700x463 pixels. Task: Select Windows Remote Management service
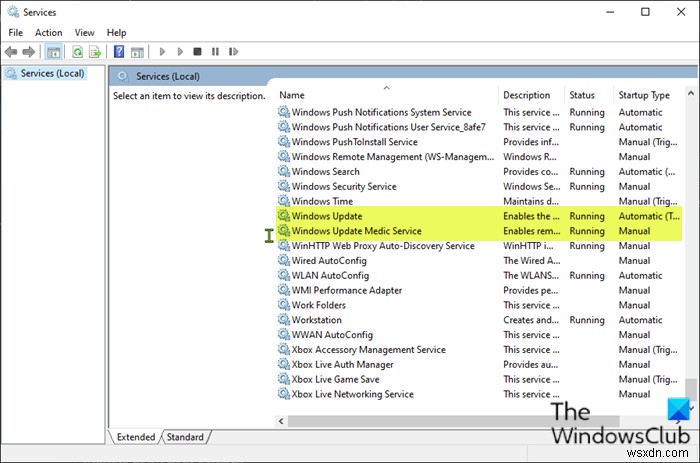click(x=393, y=157)
